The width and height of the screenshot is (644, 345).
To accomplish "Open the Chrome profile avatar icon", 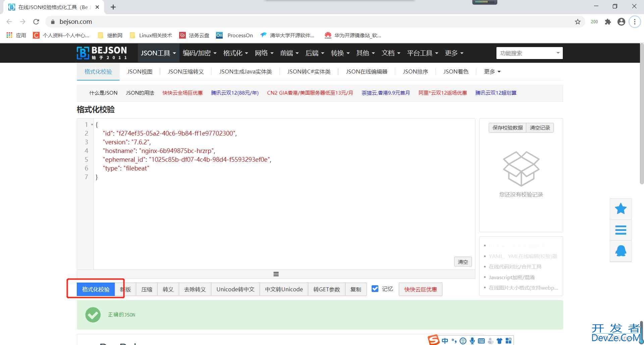I will point(621,22).
